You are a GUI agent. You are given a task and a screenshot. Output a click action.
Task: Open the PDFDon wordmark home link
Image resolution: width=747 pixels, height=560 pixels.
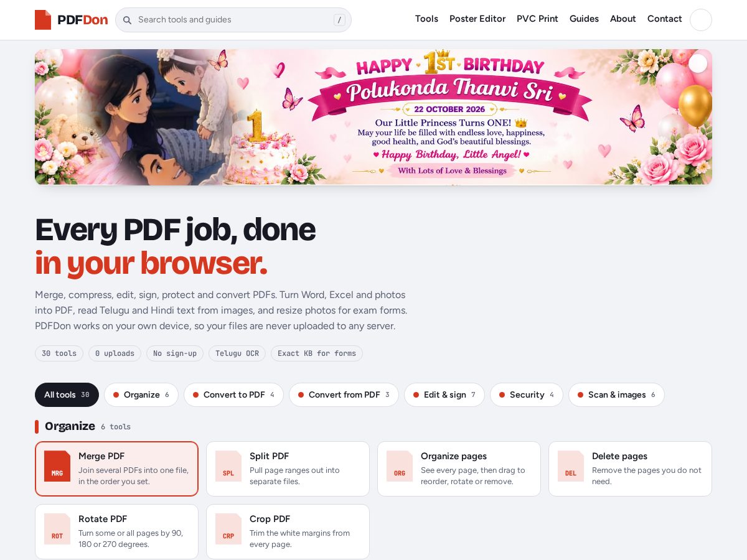(82, 20)
